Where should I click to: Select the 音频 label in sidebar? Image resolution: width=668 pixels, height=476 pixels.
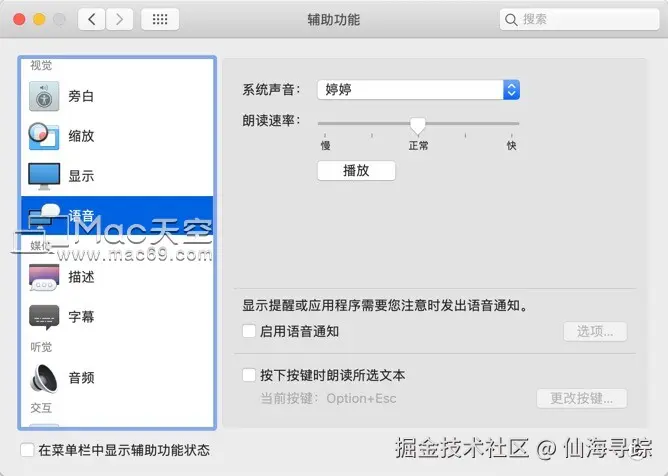click(81, 378)
